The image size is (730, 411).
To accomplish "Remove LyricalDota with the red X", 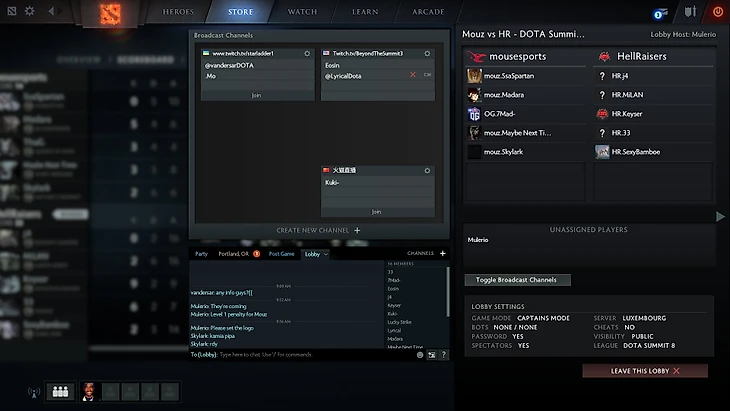I will (x=413, y=75).
